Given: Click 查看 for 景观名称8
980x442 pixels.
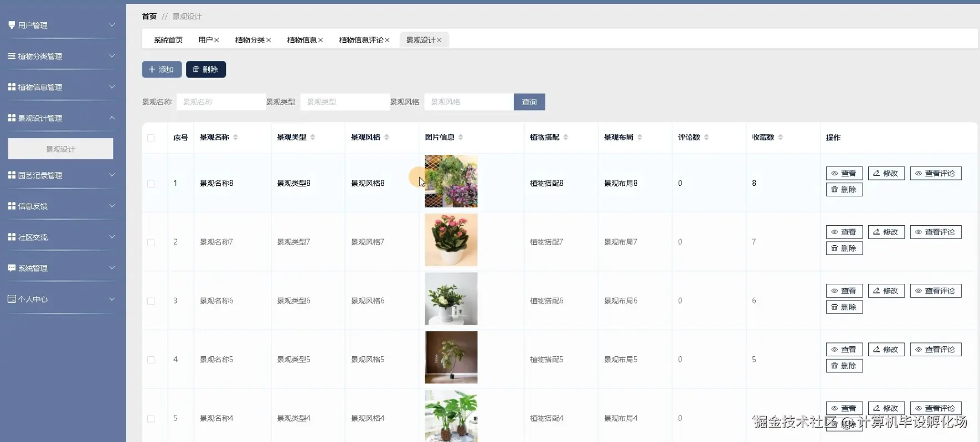Looking at the screenshot, I should (844, 173).
